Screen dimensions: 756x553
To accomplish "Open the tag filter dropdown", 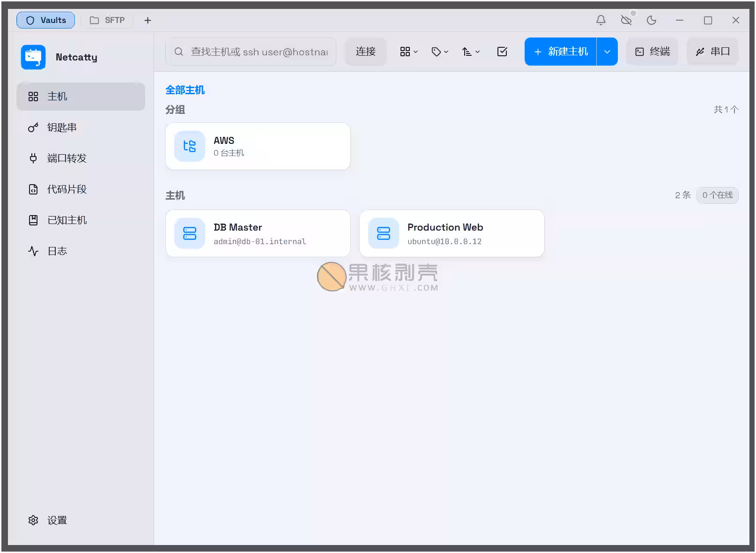I will tap(440, 52).
